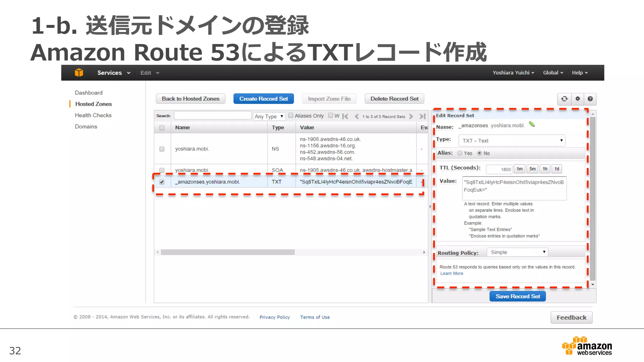Set TTL with the 1d button
The image size is (644, 362).
pyautogui.click(x=557, y=169)
